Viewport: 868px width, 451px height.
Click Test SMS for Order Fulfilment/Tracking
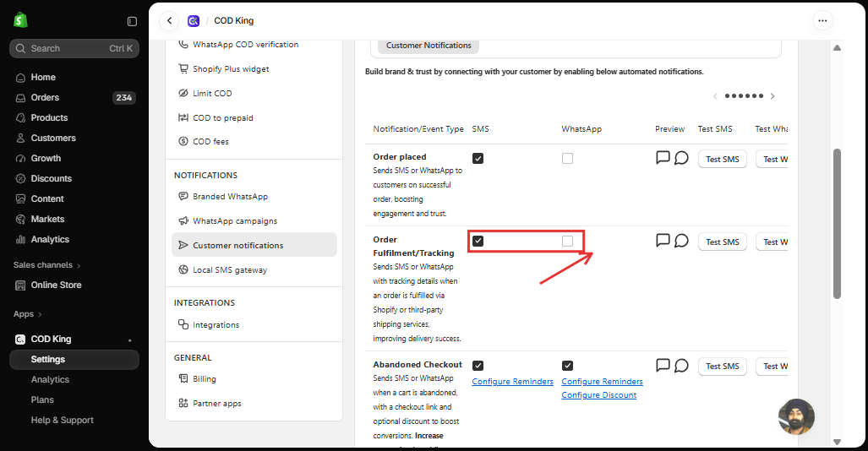[723, 242]
